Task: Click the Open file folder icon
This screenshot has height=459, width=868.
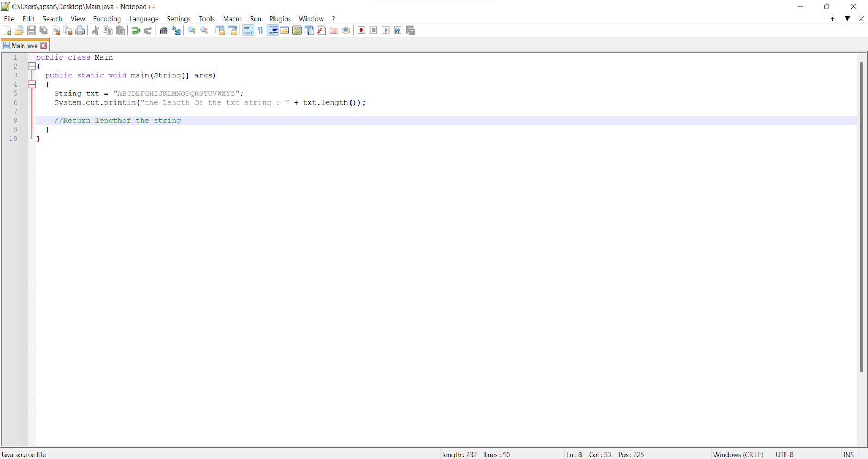Action: point(19,30)
